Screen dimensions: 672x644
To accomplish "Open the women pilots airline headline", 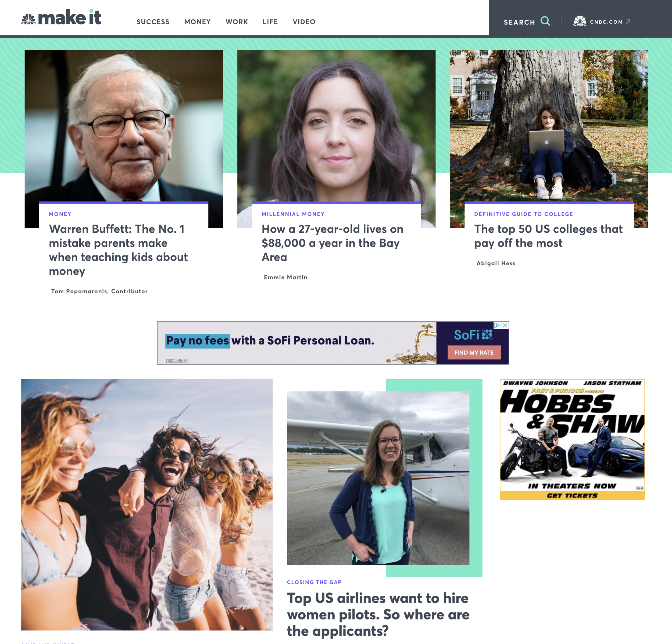I will (378, 614).
